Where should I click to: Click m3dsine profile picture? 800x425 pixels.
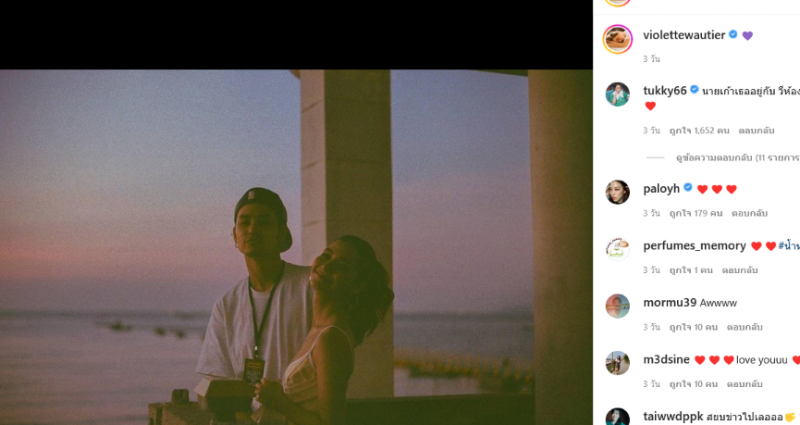tap(617, 363)
